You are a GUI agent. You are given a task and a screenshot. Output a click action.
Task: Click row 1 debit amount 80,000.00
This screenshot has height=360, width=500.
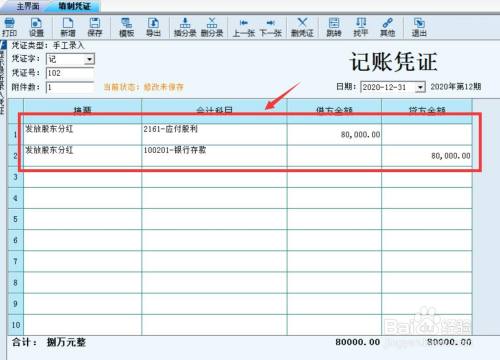click(x=334, y=134)
